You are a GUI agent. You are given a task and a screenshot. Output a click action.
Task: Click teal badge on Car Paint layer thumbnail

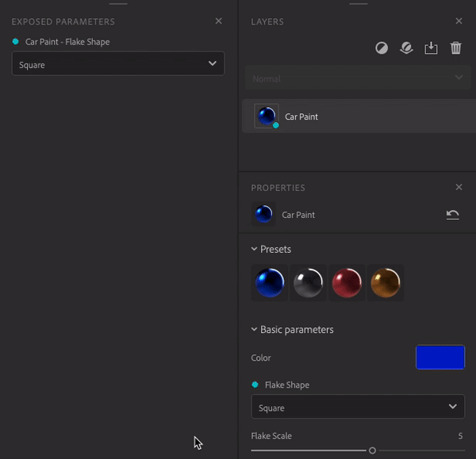(x=275, y=125)
